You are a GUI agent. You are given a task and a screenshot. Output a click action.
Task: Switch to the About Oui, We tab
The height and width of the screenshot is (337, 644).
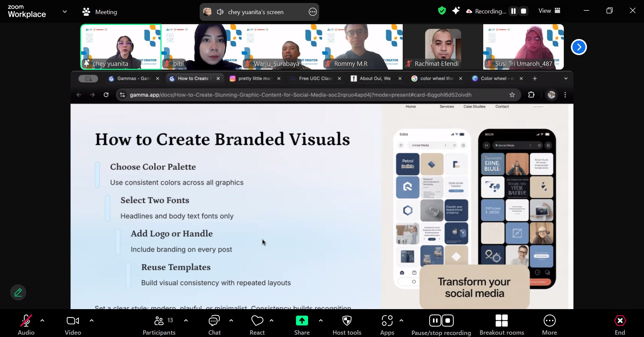[x=375, y=79]
